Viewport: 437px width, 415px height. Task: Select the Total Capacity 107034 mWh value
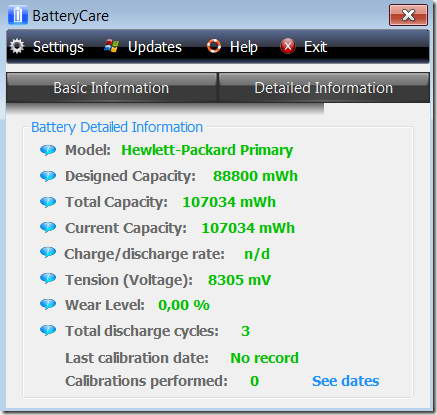tap(229, 202)
